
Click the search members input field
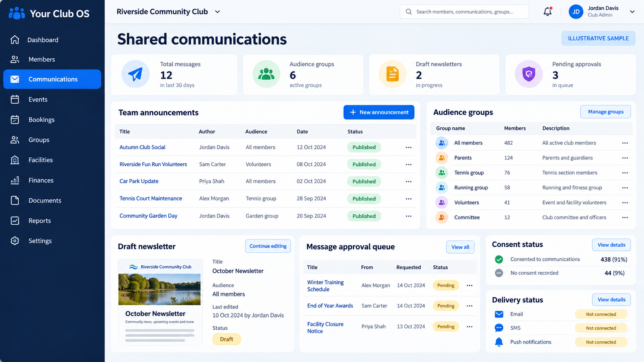[464, 12]
